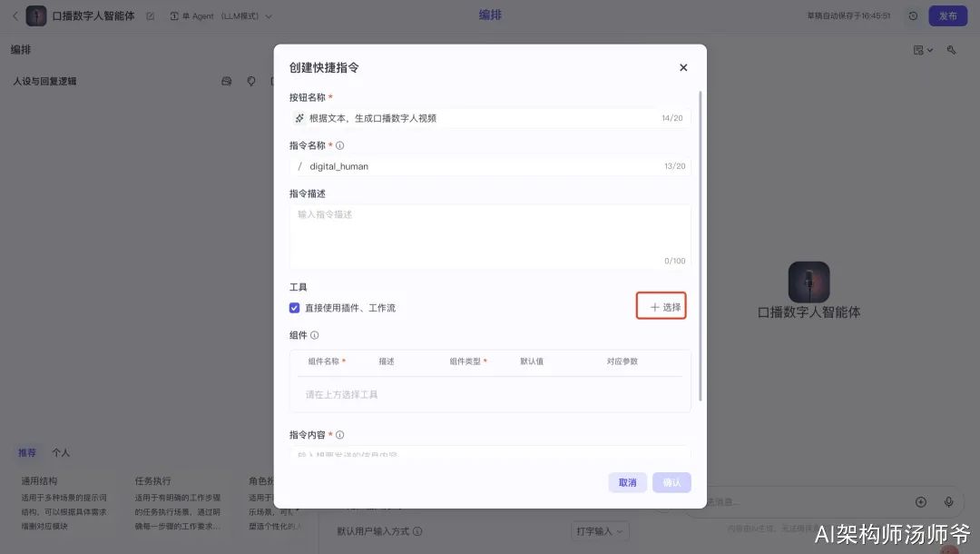The height and width of the screenshot is (554, 980).
Task: Uncheck 直接使用插件、工作流 checkbox
Action: [294, 308]
